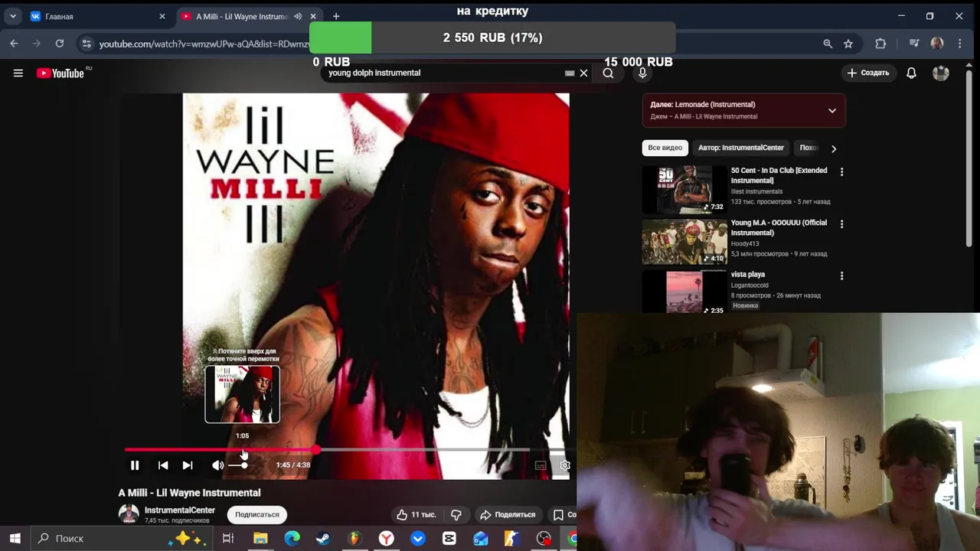Viewport: 980px width, 551px height.
Task: Open Young M.A - OOOUUU title
Action: pos(779,227)
